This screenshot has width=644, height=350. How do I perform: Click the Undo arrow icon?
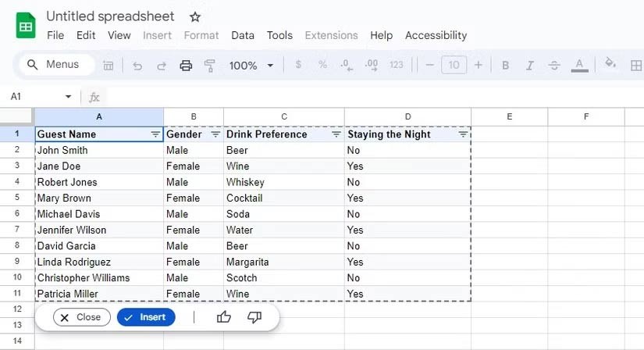click(138, 66)
